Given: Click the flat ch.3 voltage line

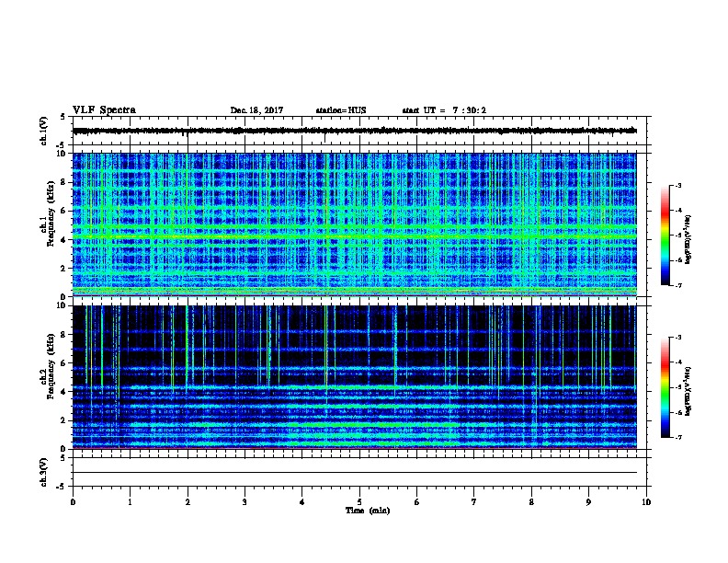Looking at the screenshot, I should coord(355,473).
